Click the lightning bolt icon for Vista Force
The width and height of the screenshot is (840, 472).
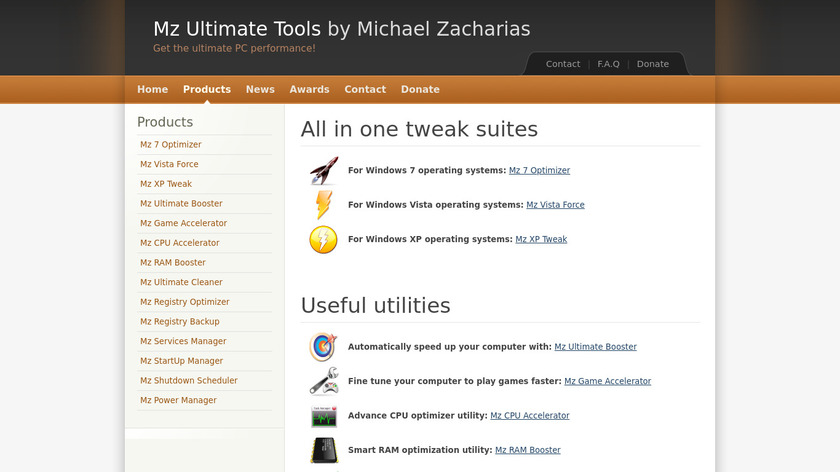pyautogui.click(x=323, y=205)
